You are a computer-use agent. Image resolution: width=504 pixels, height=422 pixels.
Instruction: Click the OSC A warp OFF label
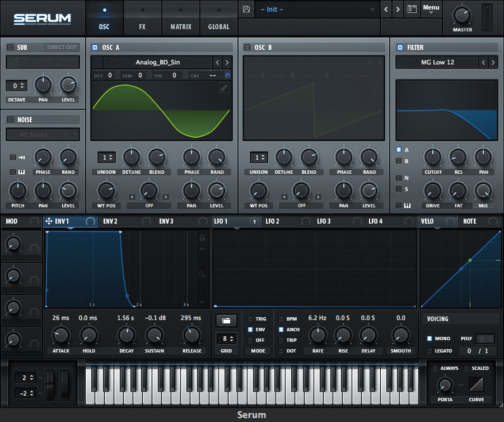click(149, 206)
